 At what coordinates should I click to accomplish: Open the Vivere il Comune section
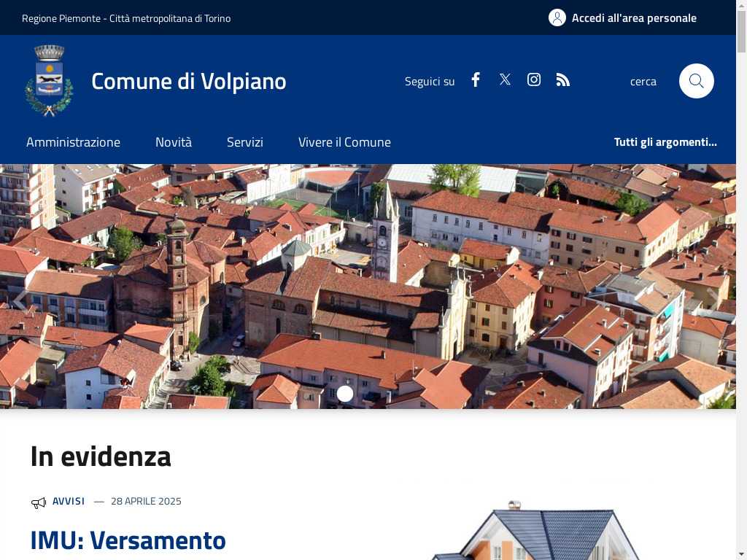[x=344, y=142]
